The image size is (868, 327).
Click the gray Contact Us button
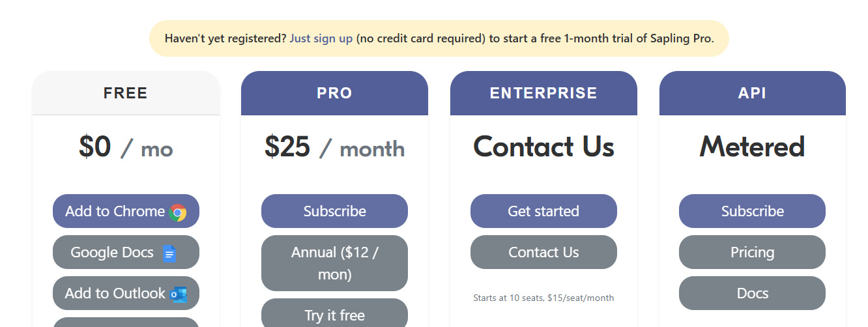(x=543, y=252)
